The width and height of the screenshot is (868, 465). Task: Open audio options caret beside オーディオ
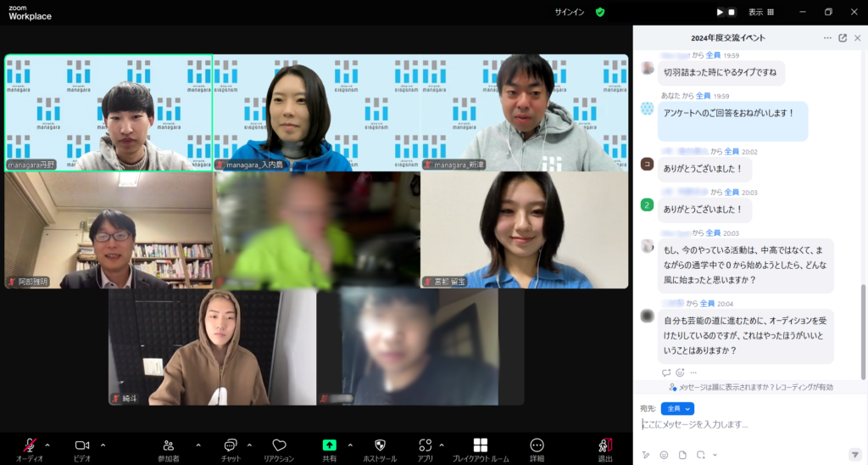click(x=47, y=445)
